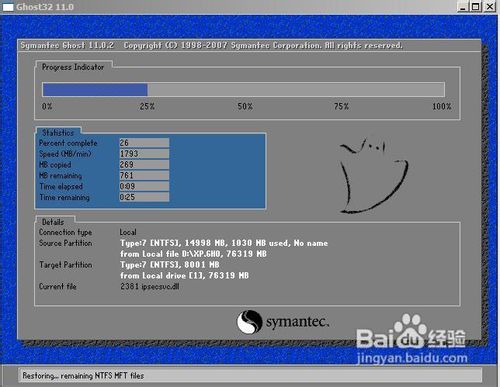The width and height of the screenshot is (500, 387).
Task: Select the Progress Indicator group label
Action: coord(73,67)
